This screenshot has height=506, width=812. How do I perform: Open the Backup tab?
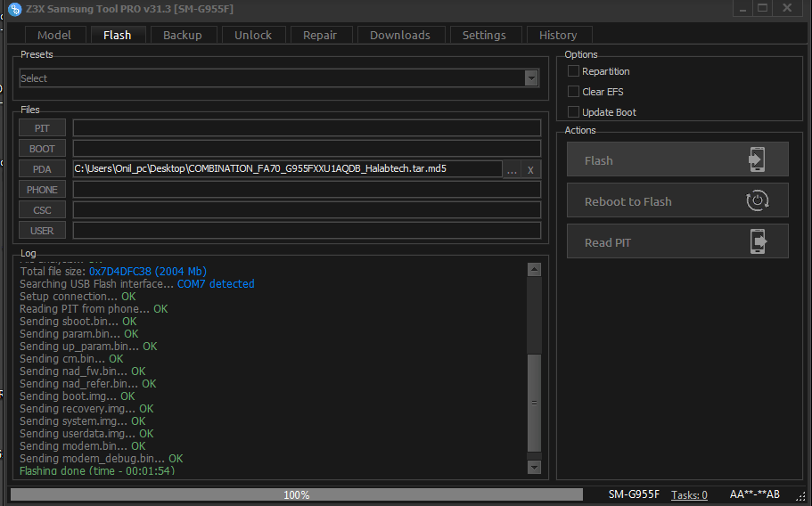183,35
